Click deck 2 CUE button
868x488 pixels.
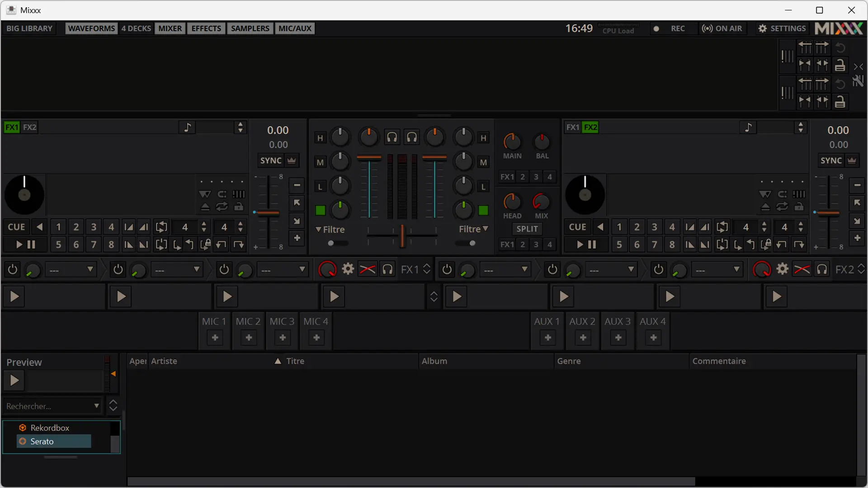point(577,227)
